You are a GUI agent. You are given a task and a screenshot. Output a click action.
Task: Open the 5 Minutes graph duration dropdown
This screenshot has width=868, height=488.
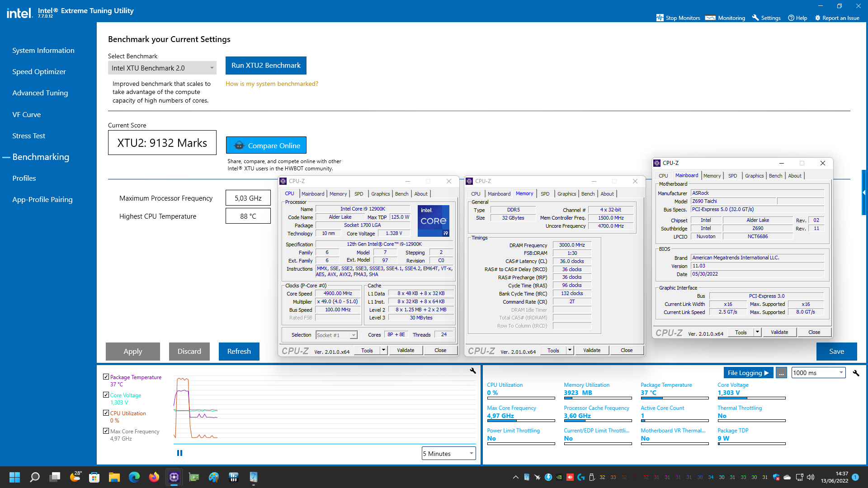[448, 453]
